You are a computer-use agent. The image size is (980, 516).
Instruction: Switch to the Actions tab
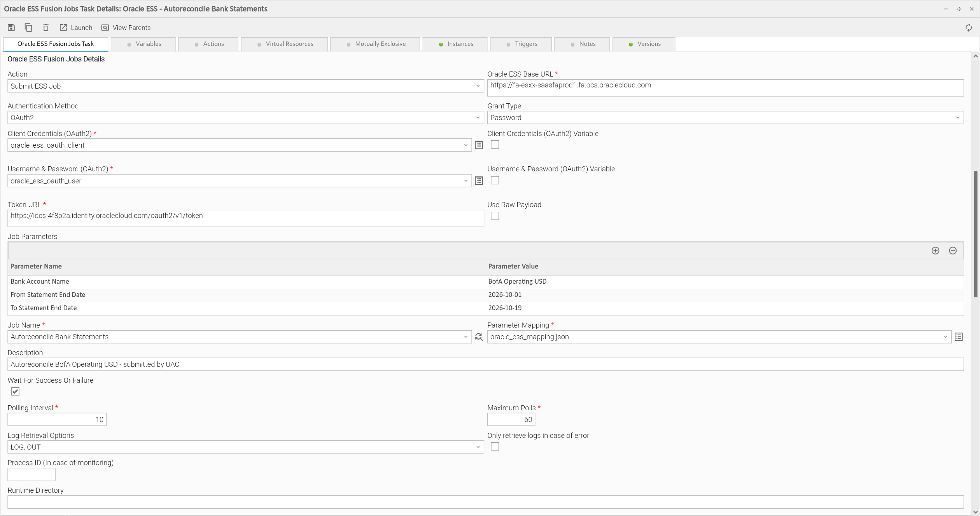point(208,44)
